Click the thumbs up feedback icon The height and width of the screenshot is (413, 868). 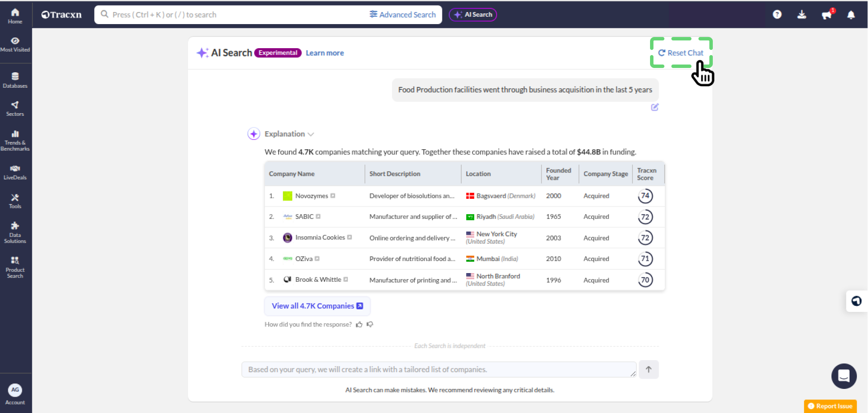click(359, 324)
